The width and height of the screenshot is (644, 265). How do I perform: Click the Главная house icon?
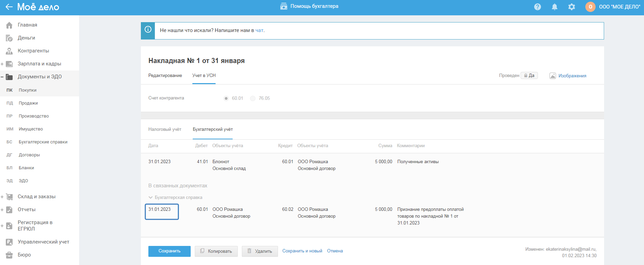[x=9, y=25]
